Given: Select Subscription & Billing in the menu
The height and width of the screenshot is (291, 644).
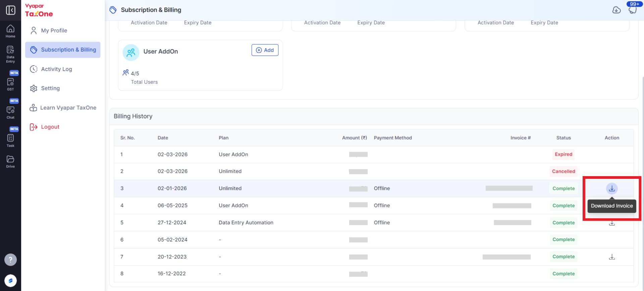Looking at the screenshot, I should [63, 50].
